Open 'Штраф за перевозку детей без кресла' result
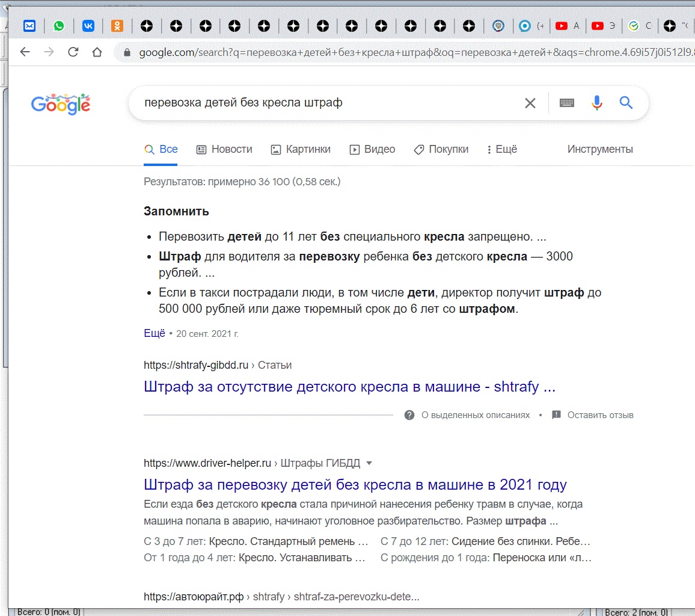695x616 pixels. 355,485
